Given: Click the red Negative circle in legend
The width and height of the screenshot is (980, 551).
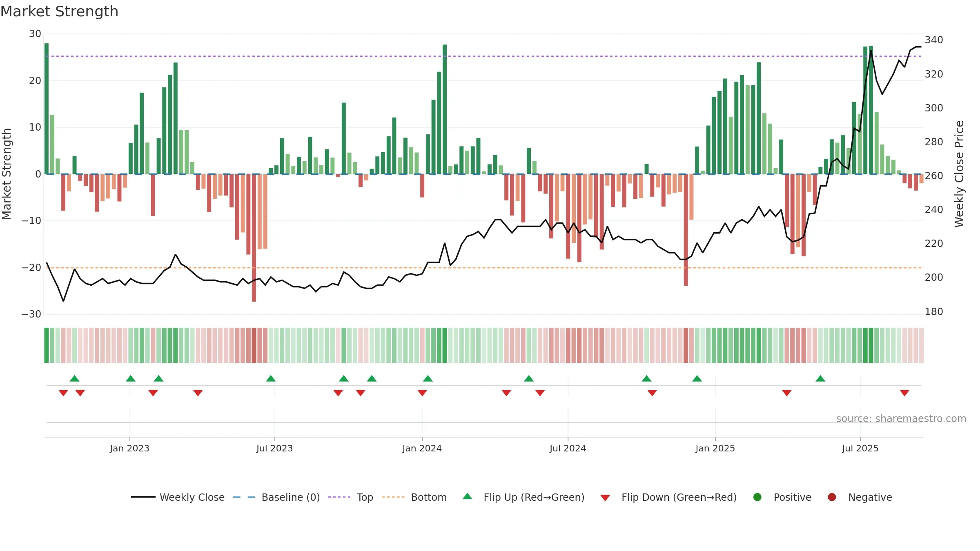Looking at the screenshot, I should 832,497.
